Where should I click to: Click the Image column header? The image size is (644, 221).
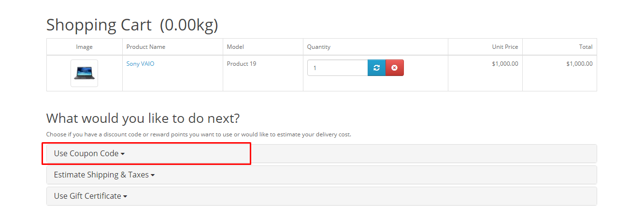coord(84,47)
